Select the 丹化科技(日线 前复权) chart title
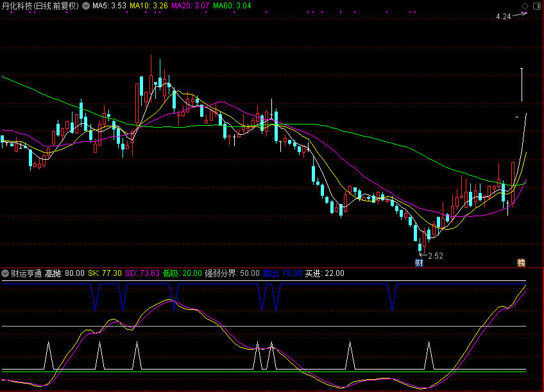This screenshot has height=392, width=544. pos(40,6)
